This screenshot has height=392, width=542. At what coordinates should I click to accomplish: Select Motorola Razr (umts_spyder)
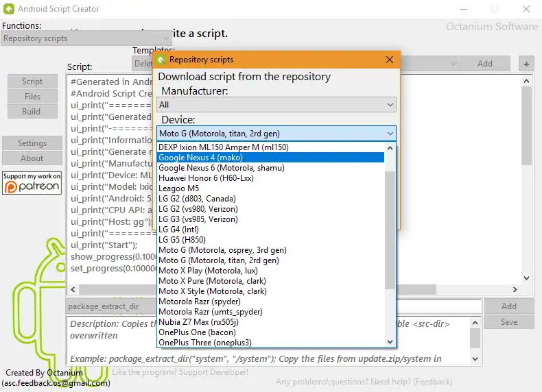pos(270,312)
